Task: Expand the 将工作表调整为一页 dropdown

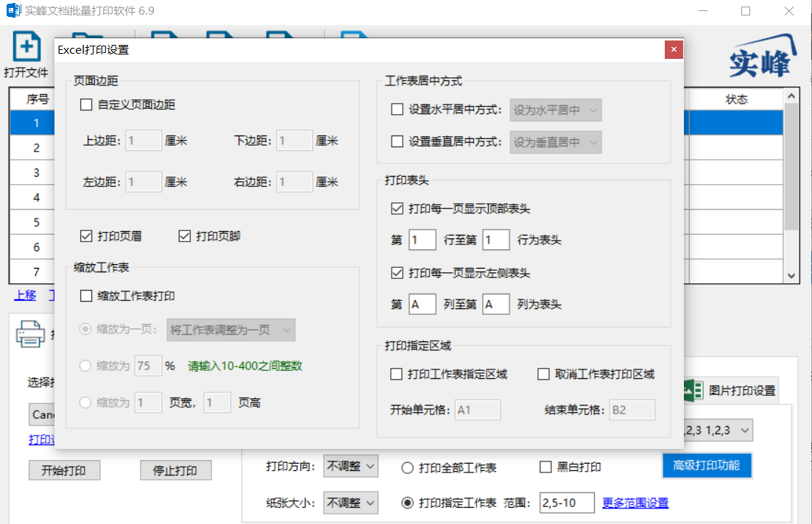Action: coord(231,330)
